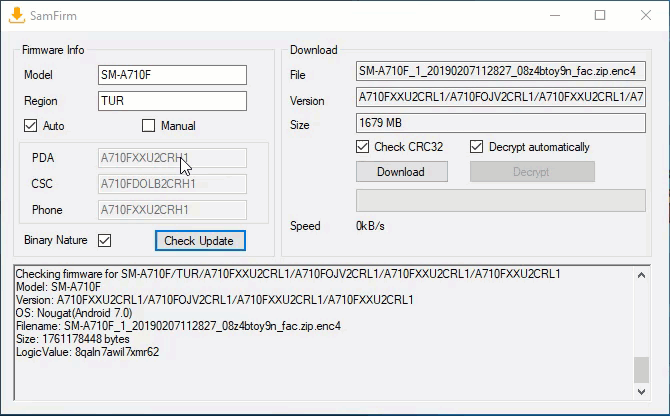Image resolution: width=670 pixels, height=416 pixels.
Task: Enable the Manual checkbox
Action: (x=148, y=126)
